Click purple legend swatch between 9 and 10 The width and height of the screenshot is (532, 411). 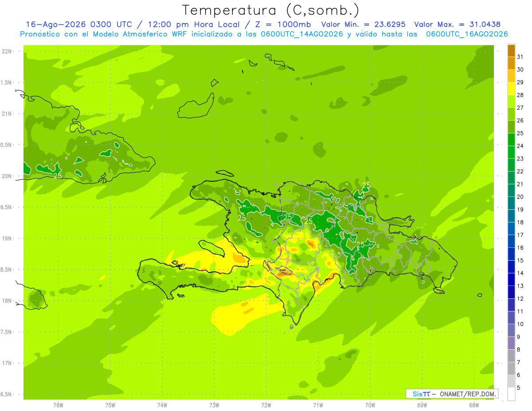pos(511,330)
